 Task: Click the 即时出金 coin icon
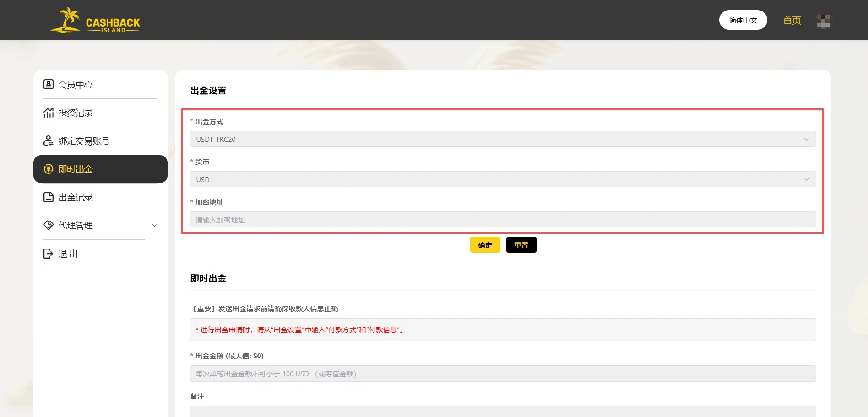49,169
